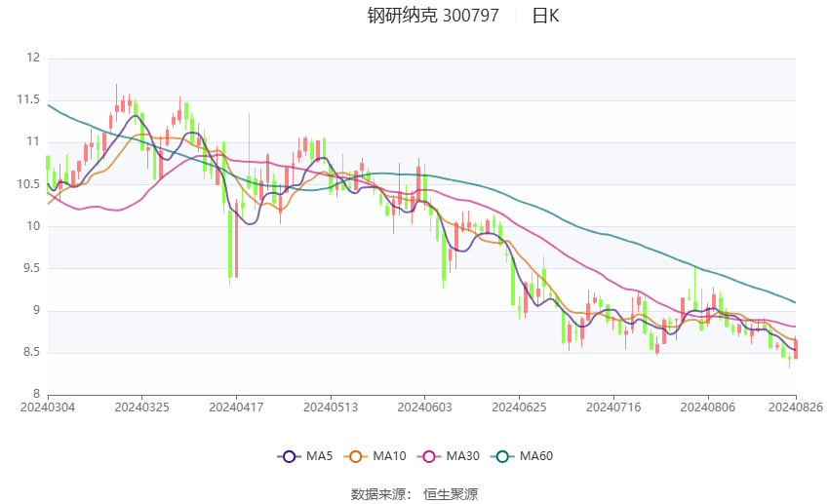
Task: Click the 12 y-axis price label
Action: (33, 58)
